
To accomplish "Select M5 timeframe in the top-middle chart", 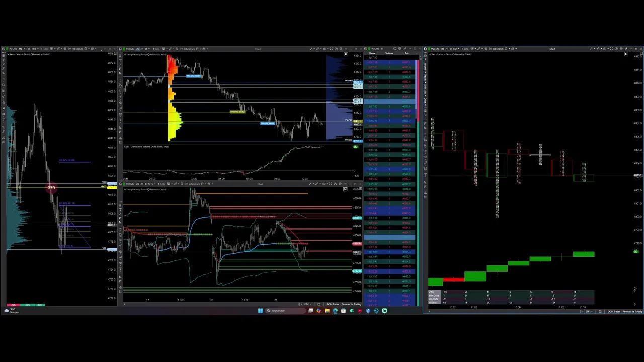I will [137, 49].
